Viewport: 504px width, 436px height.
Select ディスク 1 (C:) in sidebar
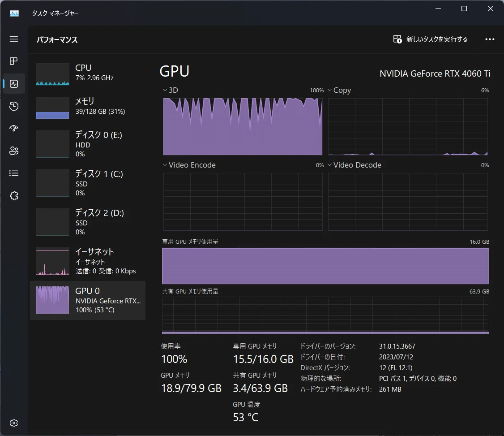(88, 183)
